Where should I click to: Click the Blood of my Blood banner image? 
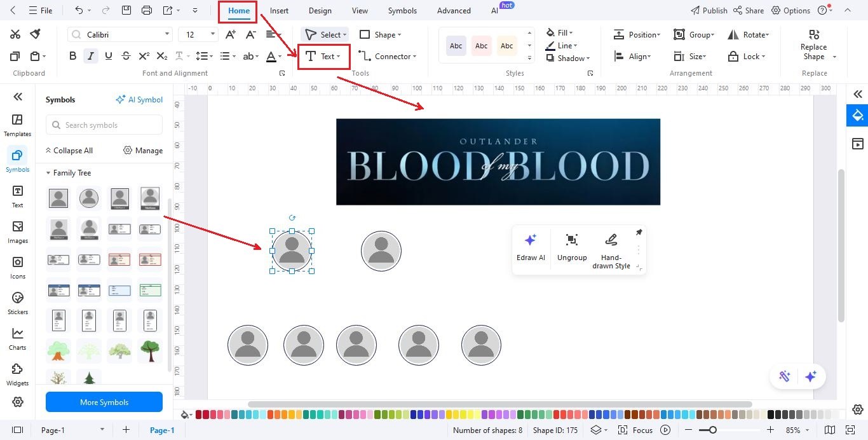tap(498, 162)
